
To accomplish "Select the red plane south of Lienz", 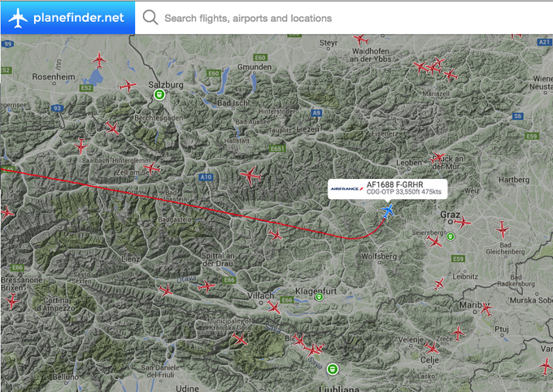I will pos(166,290).
